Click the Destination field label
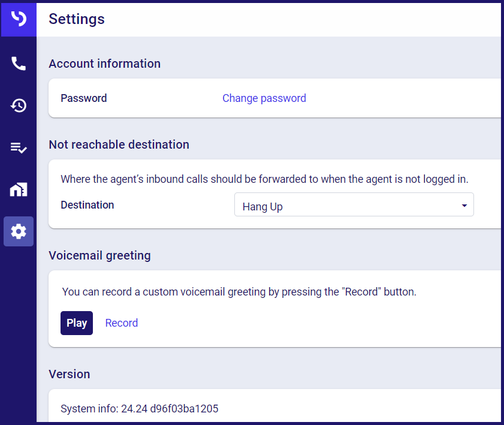Viewport: 504px width, 425px height. [x=87, y=205]
